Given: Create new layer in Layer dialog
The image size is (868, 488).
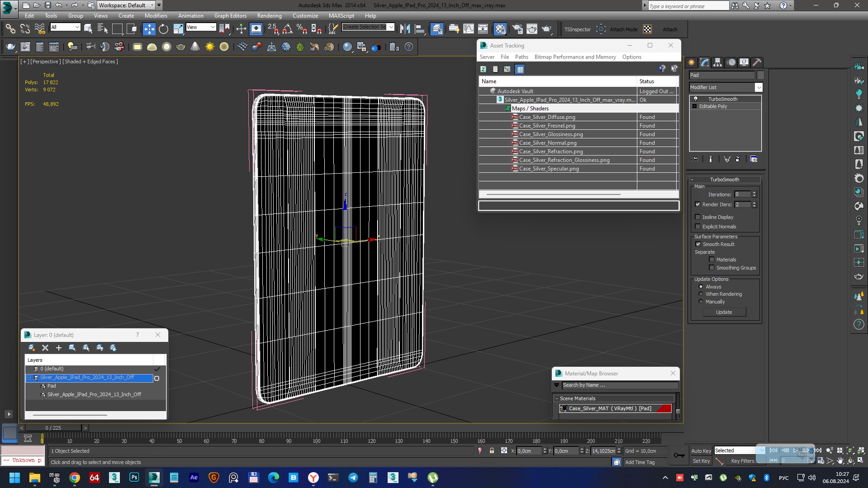Looking at the screenshot, I should [32, 348].
